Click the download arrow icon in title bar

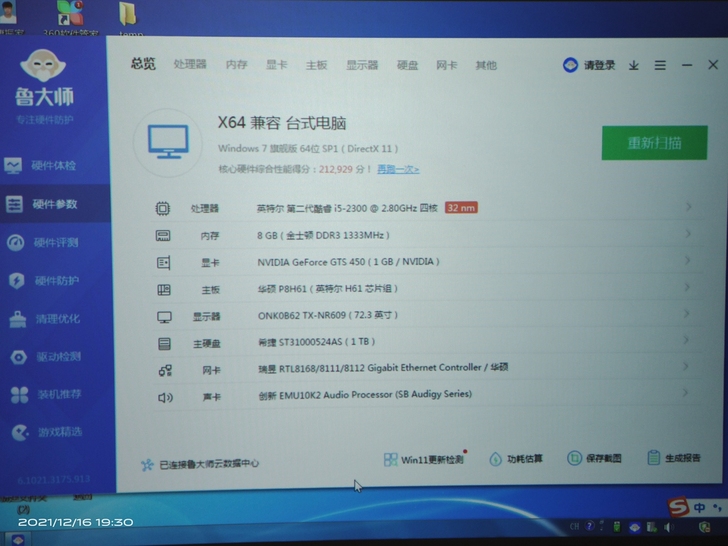tap(634, 65)
